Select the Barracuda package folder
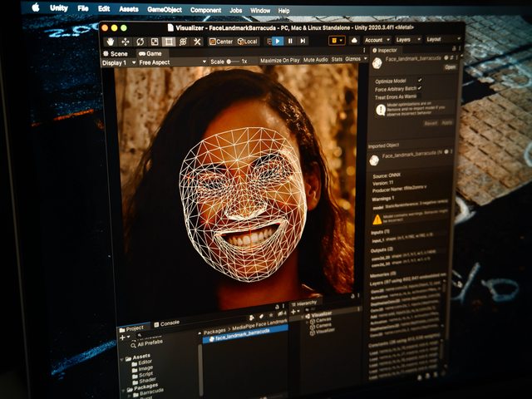Image resolution: width=532 pixels, height=399 pixels. (149, 392)
